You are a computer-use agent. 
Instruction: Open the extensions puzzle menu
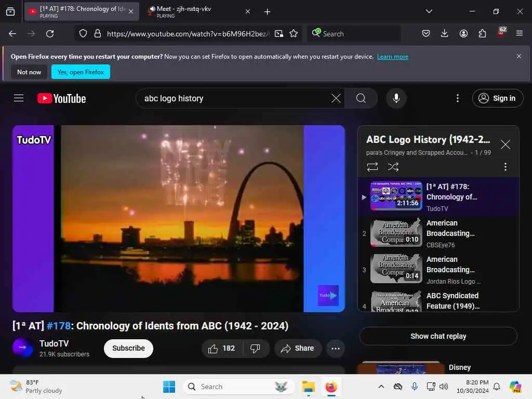coord(482,33)
